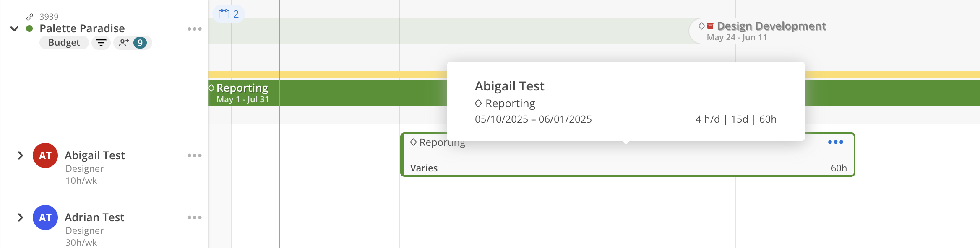Click the red flag on Design Development
980x248 pixels.
[x=710, y=26]
